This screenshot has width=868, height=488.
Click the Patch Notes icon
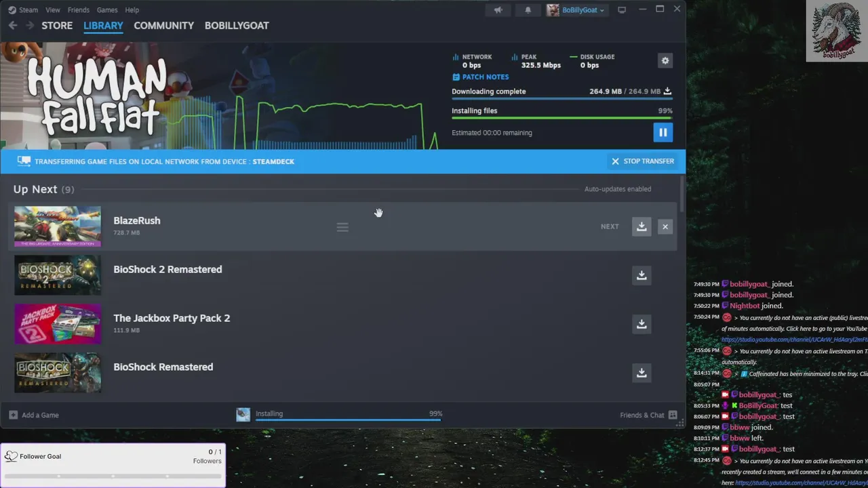coord(456,77)
